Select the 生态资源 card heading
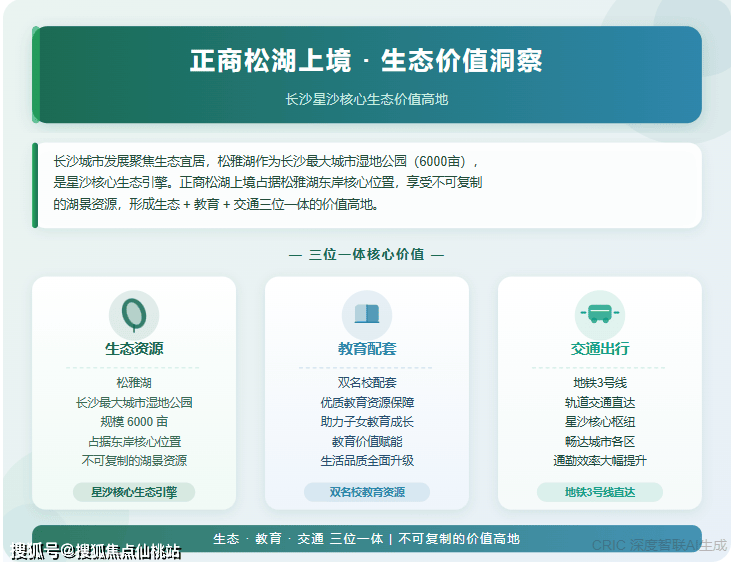 pyautogui.click(x=134, y=349)
